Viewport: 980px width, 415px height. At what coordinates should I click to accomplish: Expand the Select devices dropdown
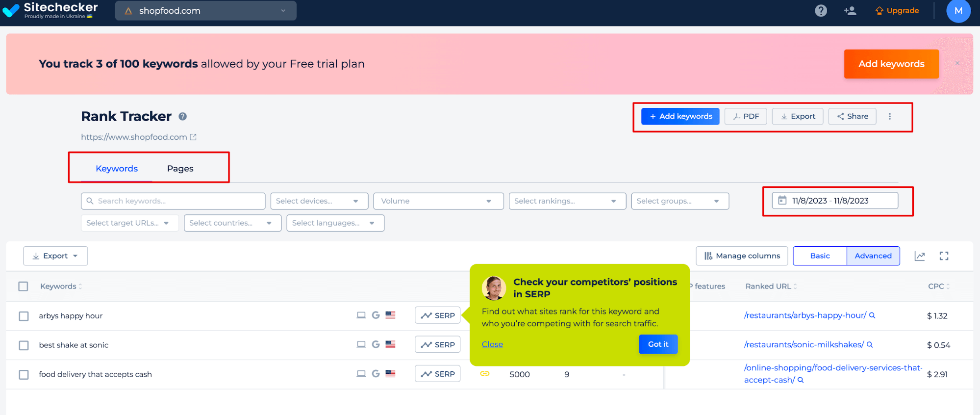coord(319,201)
